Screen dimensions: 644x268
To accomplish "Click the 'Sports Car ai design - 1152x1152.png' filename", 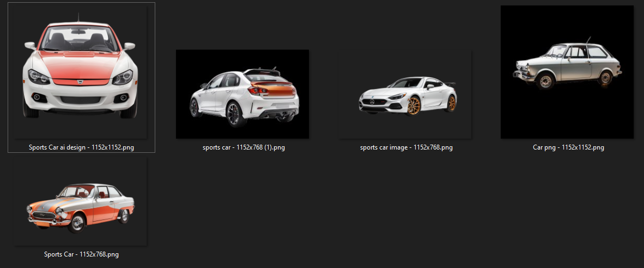I will click(x=81, y=147).
